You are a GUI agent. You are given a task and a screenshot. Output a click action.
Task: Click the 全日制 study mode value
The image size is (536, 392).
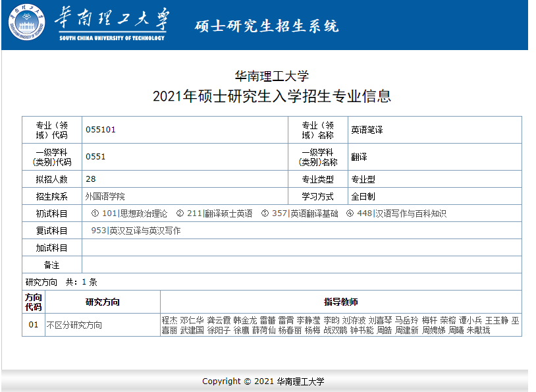(x=363, y=196)
